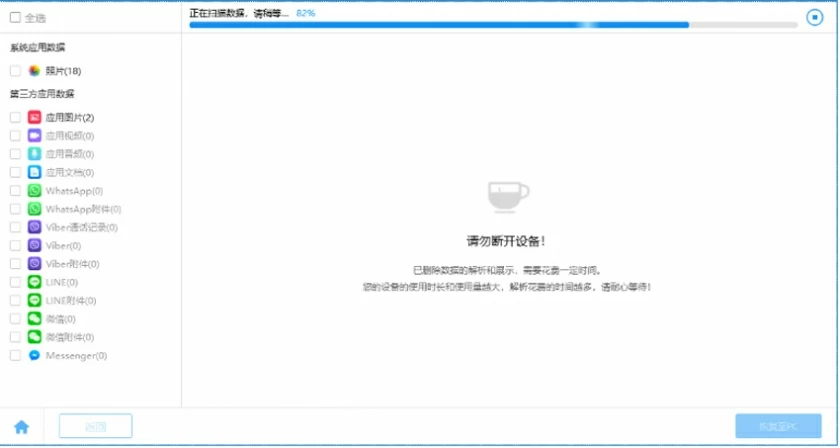Enable the 应用音频(0) checkbox
Image resolution: width=840 pixels, height=448 pixels.
pos(15,154)
